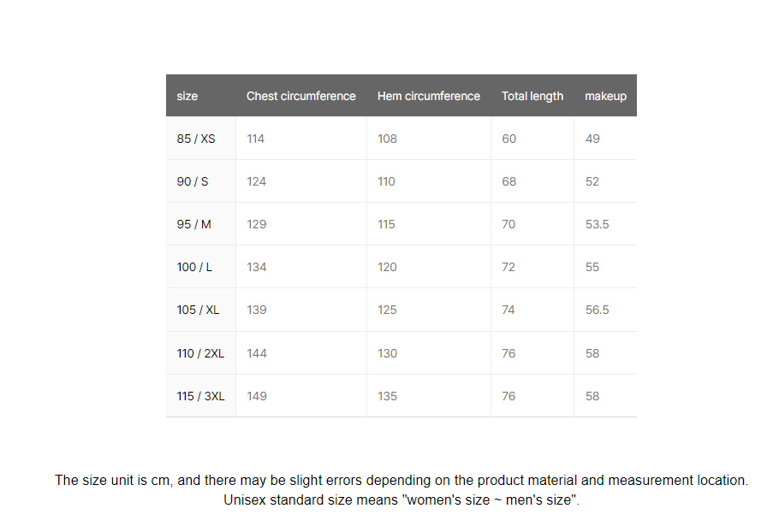Click chest value 114 for XS
The width and height of the screenshot is (767, 532).
(255, 139)
